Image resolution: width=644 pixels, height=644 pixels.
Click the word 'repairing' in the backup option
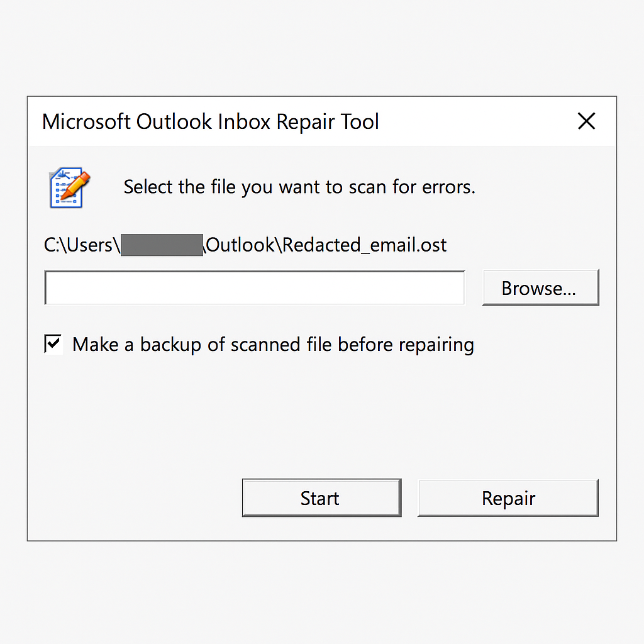(436, 345)
